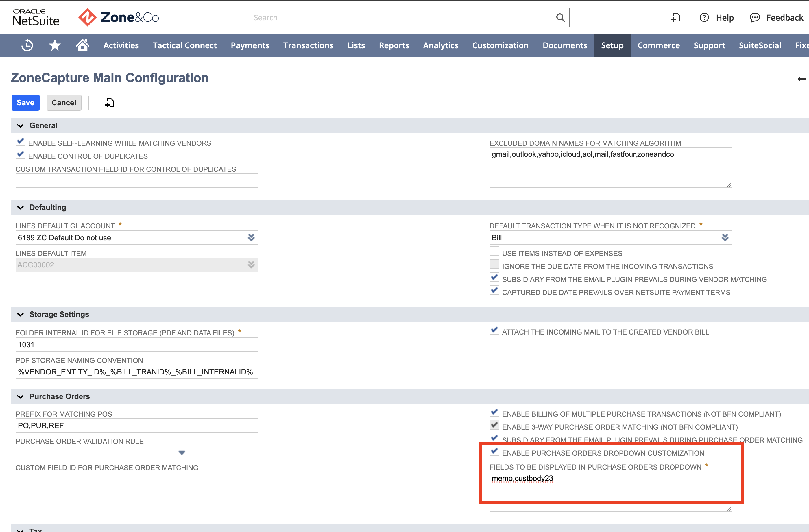Toggle Attach the Incoming Mail checkbox
Viewport: 809px width, 532px height.
point(494,330)
